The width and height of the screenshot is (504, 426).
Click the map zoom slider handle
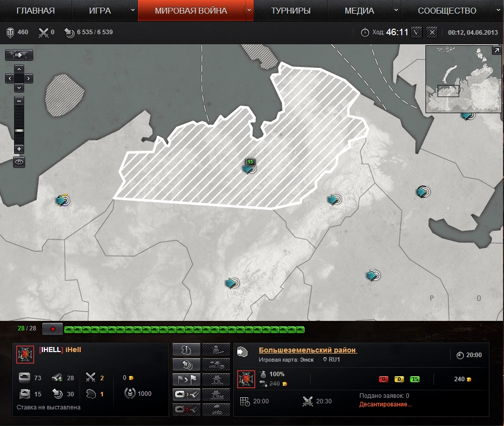19,130
